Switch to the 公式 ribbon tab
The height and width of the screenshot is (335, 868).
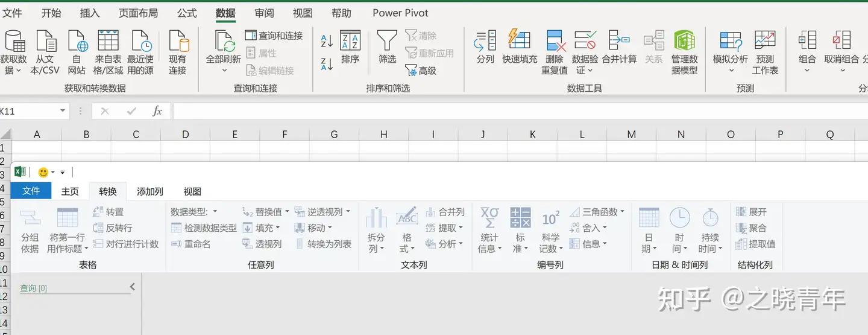pyautogui.click(x=187, y=13)
